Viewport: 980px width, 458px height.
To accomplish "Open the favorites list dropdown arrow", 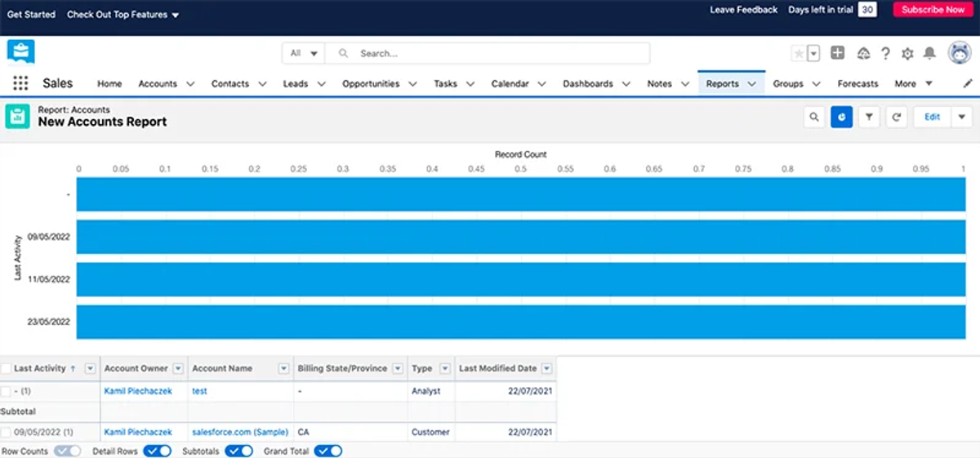I will tap(813, 53).
